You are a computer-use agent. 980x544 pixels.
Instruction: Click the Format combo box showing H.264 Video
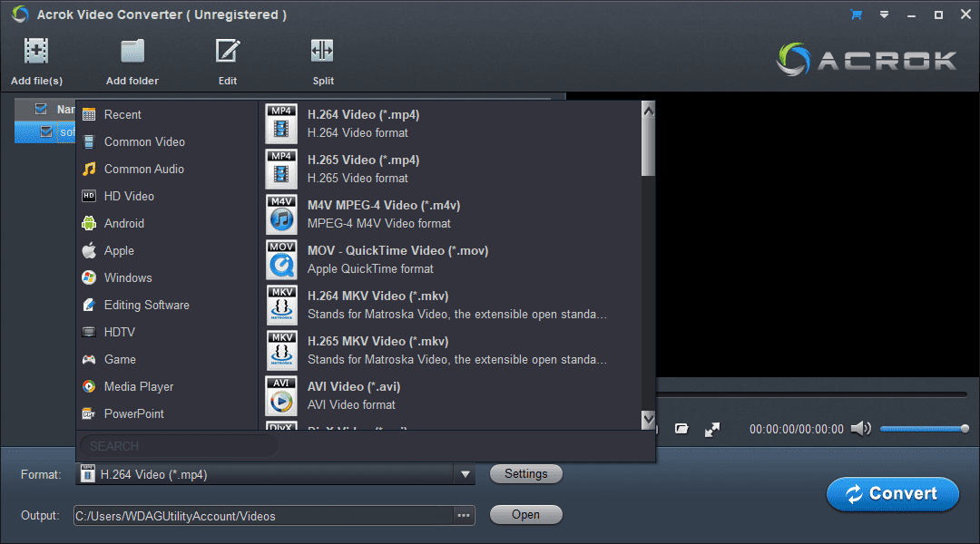point(275,475)
